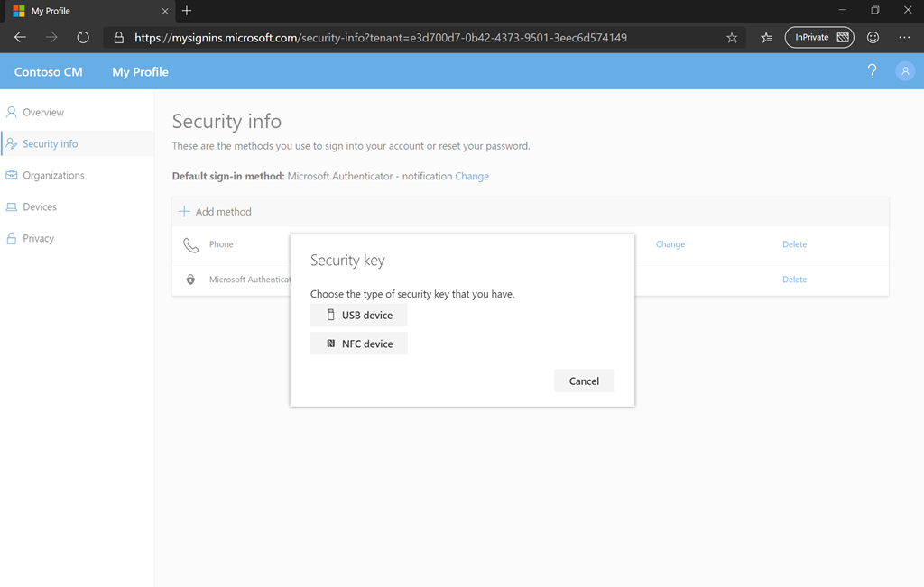This screenshot has width=924, height=587.
Task: Open the user account avatar
Action: coord(904,71)
